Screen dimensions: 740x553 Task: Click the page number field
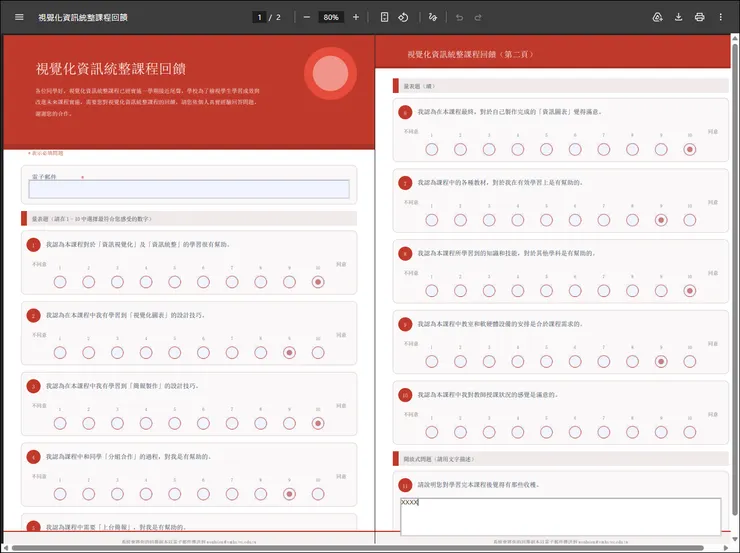pyautogui.click(x=259, y=17)
